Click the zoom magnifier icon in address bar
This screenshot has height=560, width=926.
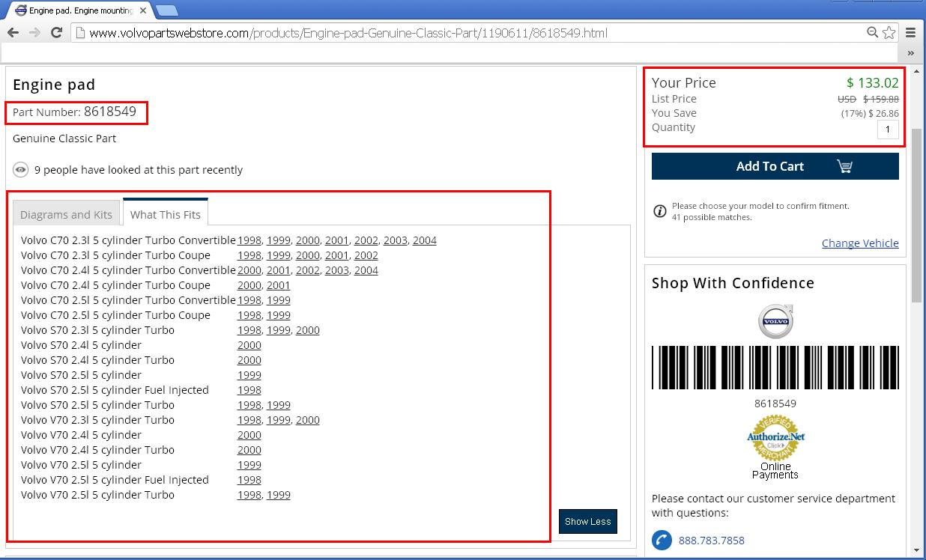click(x=873, y=33)
